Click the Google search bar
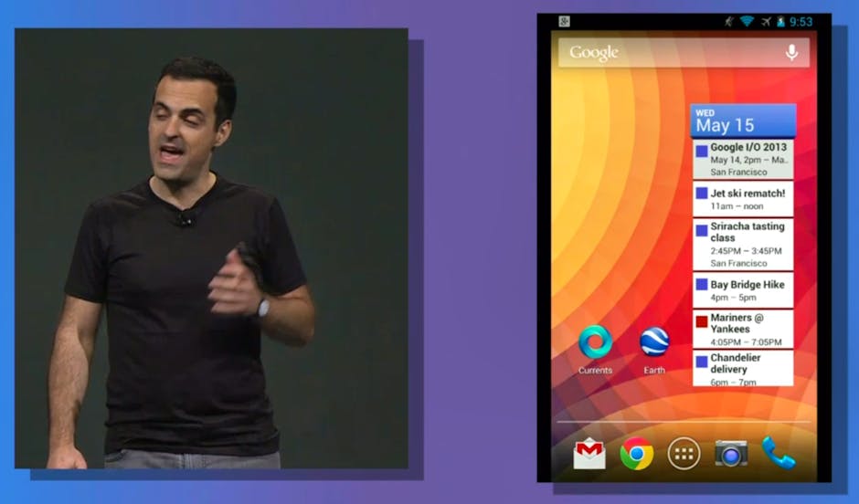The image size is (859, 504). click(x=667, y=53)
